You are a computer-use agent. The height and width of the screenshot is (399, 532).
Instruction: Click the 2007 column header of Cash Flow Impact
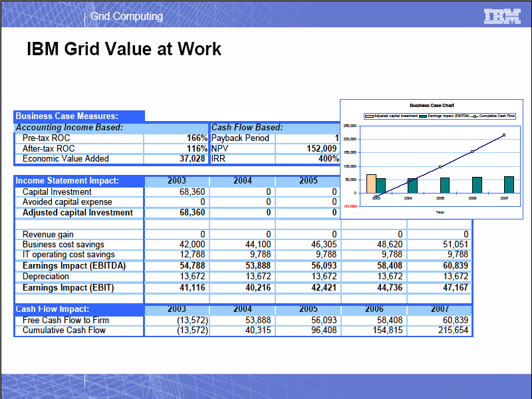pos(440,309)
